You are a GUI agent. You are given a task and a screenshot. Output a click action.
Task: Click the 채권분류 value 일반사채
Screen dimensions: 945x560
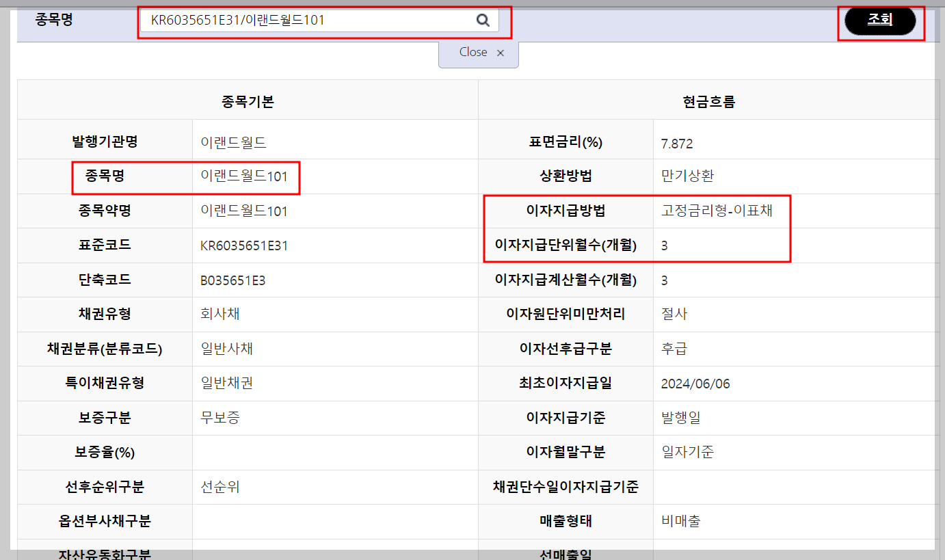click(x=227, y=349)
